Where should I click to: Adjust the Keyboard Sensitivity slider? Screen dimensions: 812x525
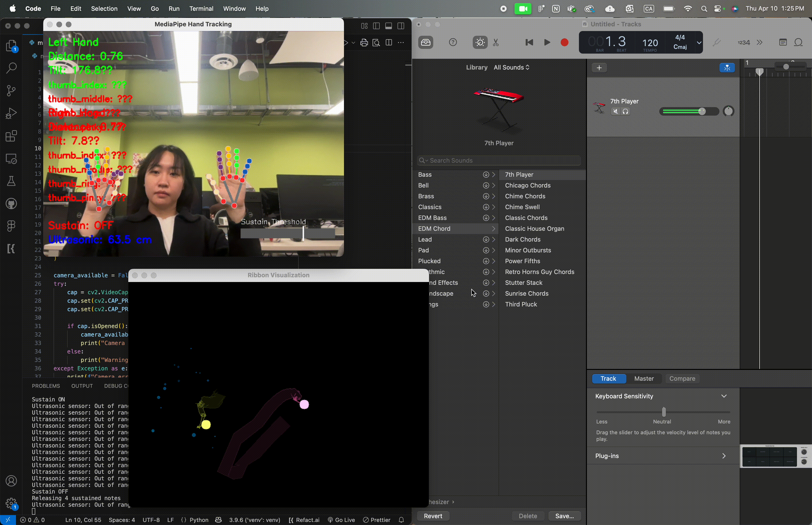coord(664,412)
